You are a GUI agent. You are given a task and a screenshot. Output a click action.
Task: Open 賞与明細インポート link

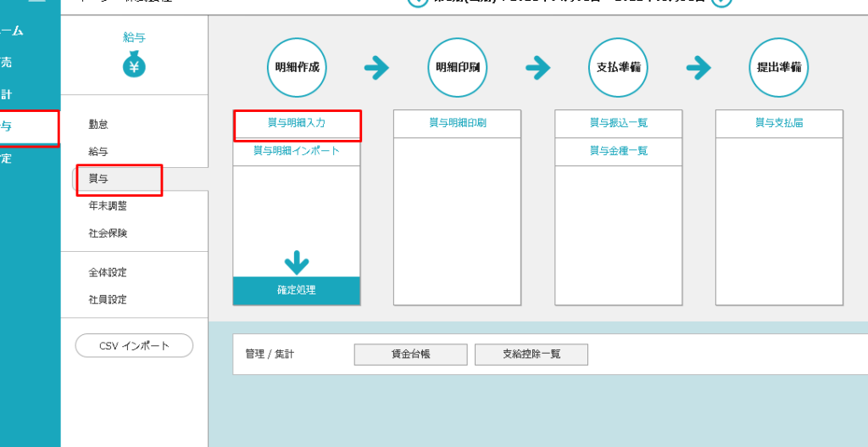click(297, 151)
